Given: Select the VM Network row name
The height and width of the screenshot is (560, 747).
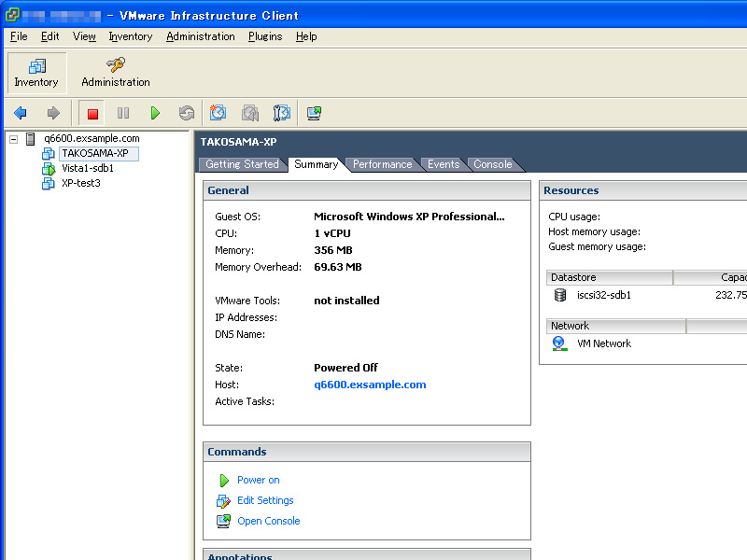Looking at the screenshot, I should pos(604,343).
